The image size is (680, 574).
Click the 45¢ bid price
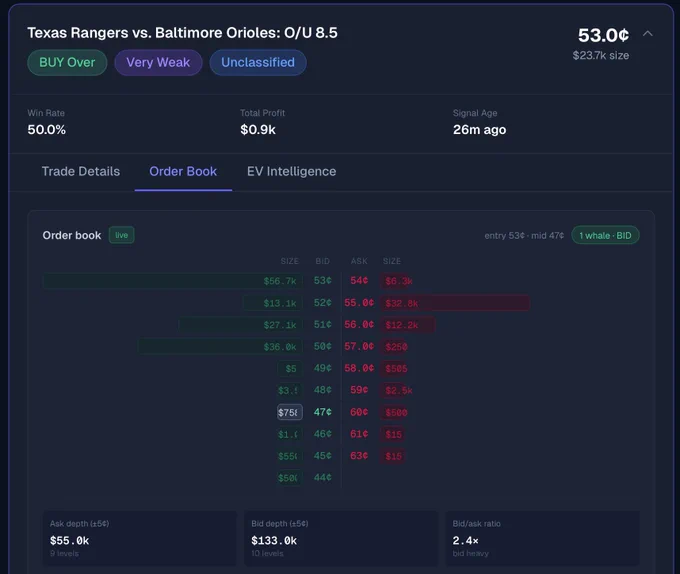click(323, 456)
